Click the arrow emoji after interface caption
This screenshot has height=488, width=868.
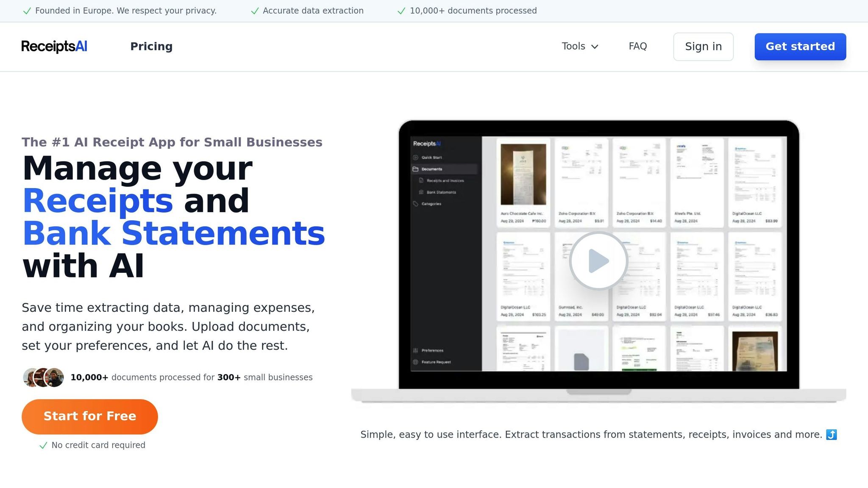(831, 435)
